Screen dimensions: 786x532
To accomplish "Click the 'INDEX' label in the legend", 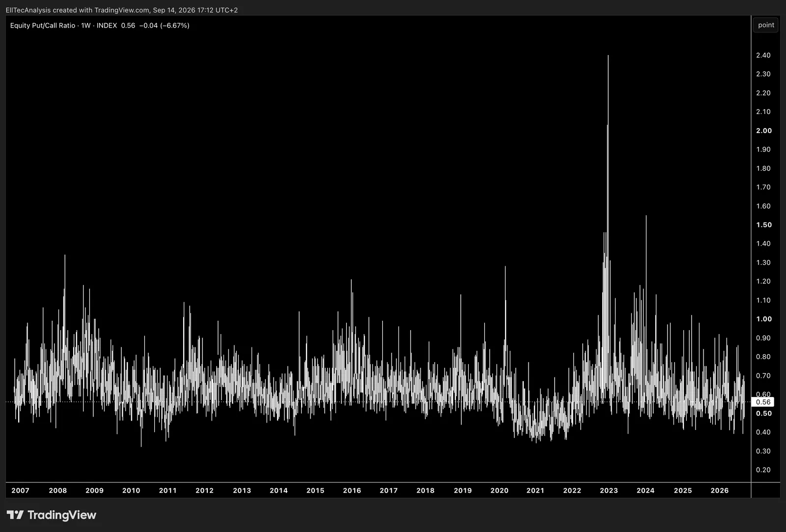I will pyautogui.click(x=107, y=26).
